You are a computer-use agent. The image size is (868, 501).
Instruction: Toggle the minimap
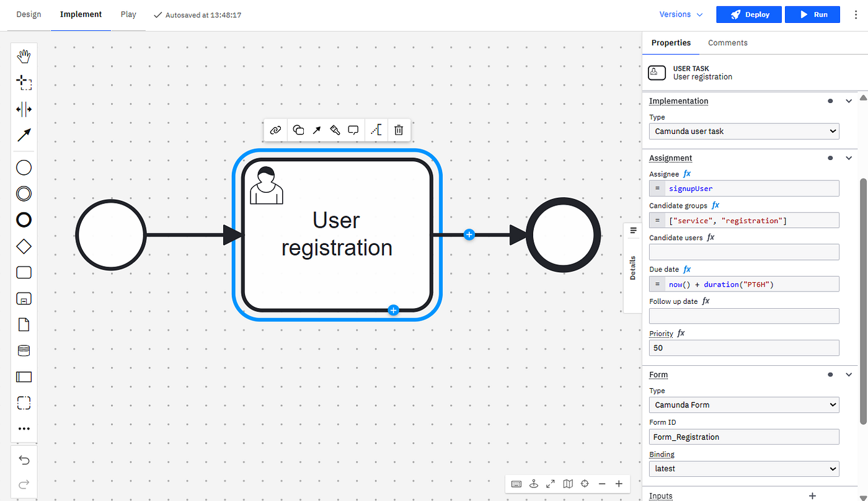(x=568, y=484)
